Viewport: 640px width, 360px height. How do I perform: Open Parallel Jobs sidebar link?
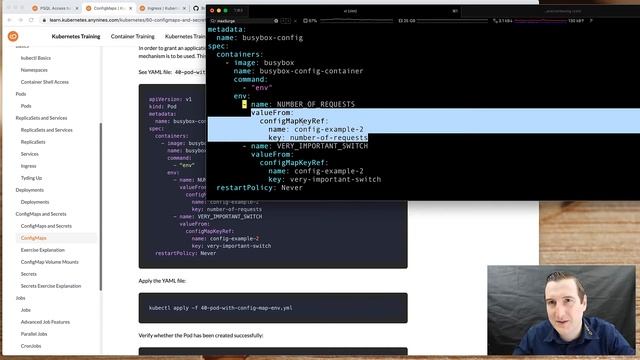(x=34, y=334)
